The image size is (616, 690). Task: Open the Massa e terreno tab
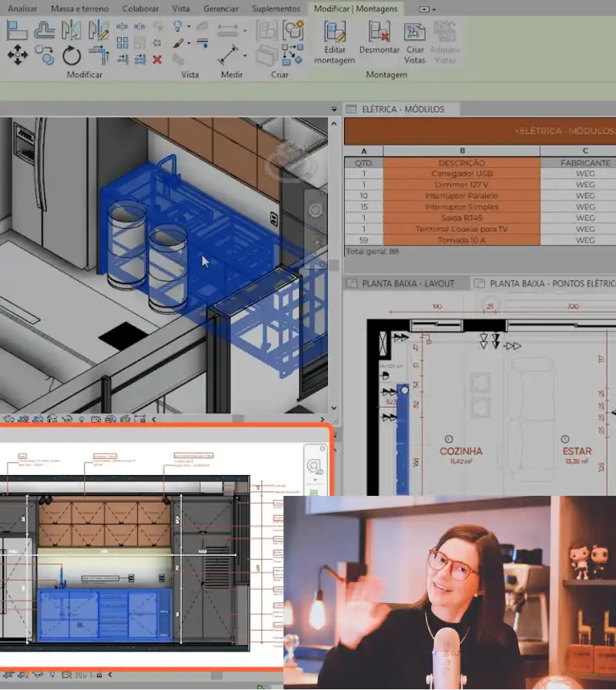click(x=79, y=8)
